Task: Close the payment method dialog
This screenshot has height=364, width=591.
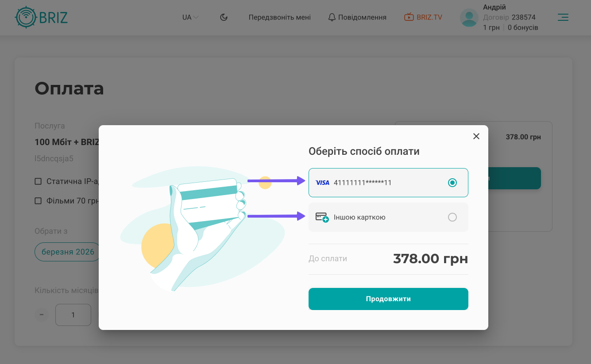Action: click(476, 136)
